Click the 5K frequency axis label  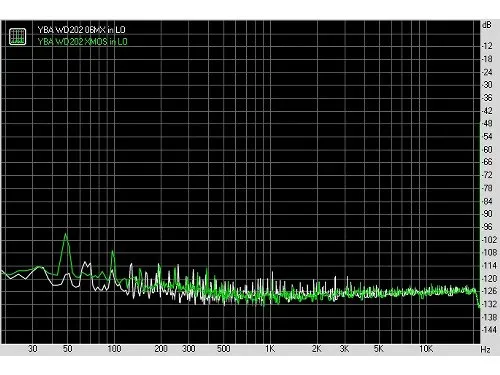379,349
